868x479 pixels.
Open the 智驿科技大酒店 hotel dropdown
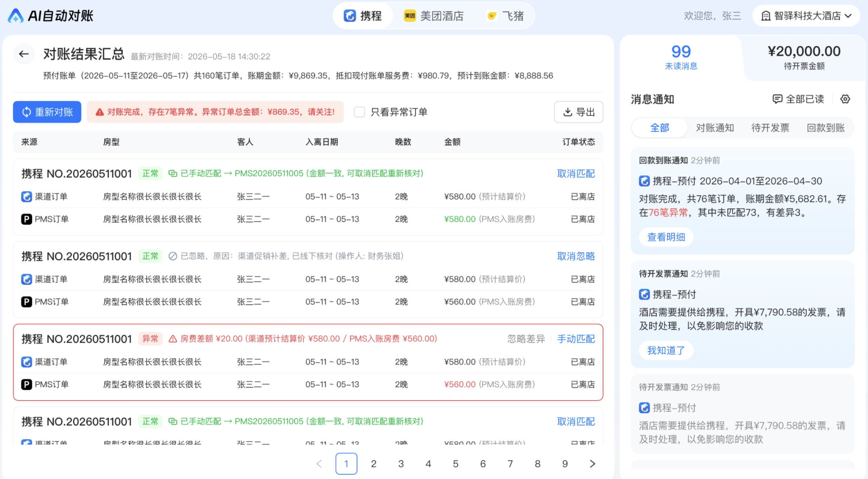pyautogui.click(x=806, y=16)
